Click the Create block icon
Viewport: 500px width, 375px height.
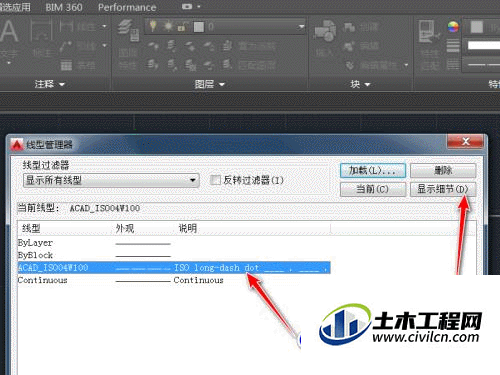(x=349, y=27)
